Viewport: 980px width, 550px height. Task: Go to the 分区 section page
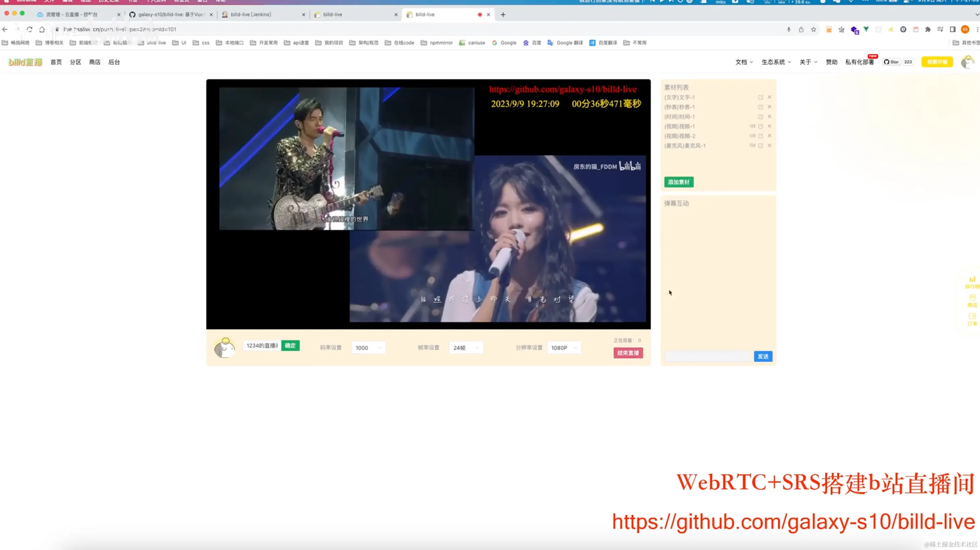75,62
